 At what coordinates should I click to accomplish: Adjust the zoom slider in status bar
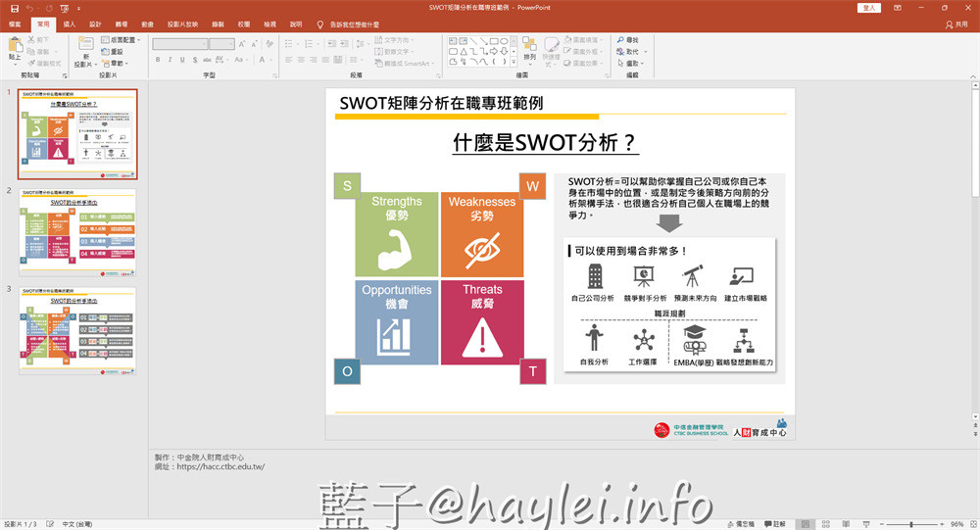tap(911, 524)
